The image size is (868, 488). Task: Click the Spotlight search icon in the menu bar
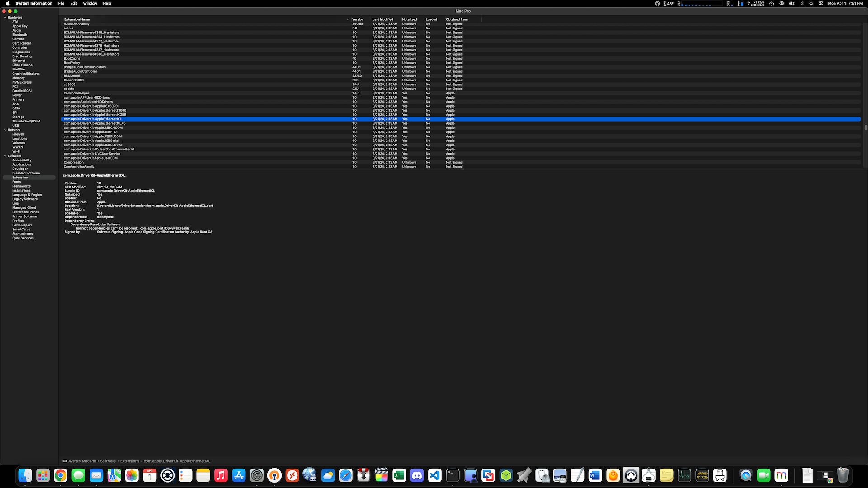point(811,3)
